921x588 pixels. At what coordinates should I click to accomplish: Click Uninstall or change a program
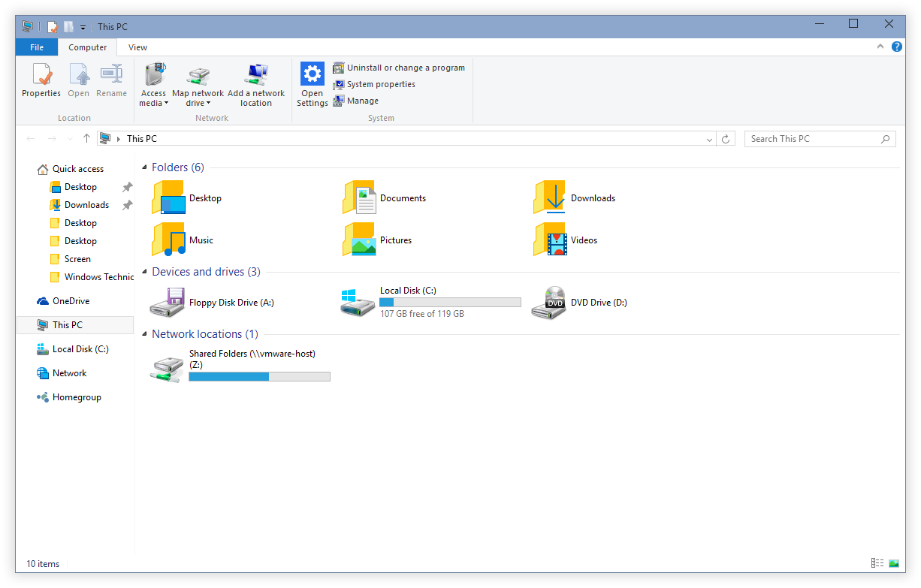(x=399, y=68)
